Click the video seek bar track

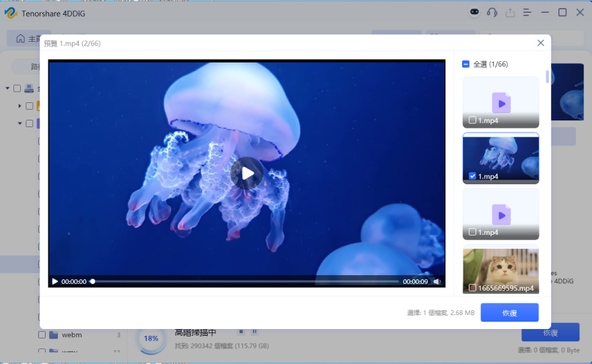[246, 282]
